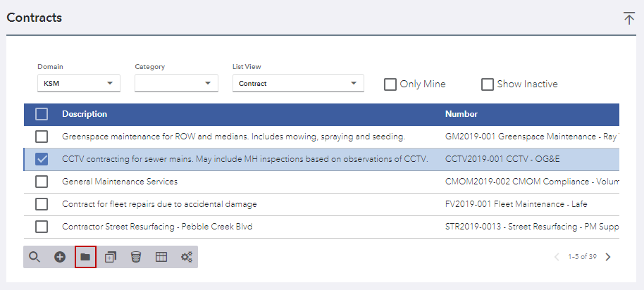The width and height of the screenshot is (644, 290).
Task: Collapse the Contracts panel with top arrow icon
Action: point(629,18)
